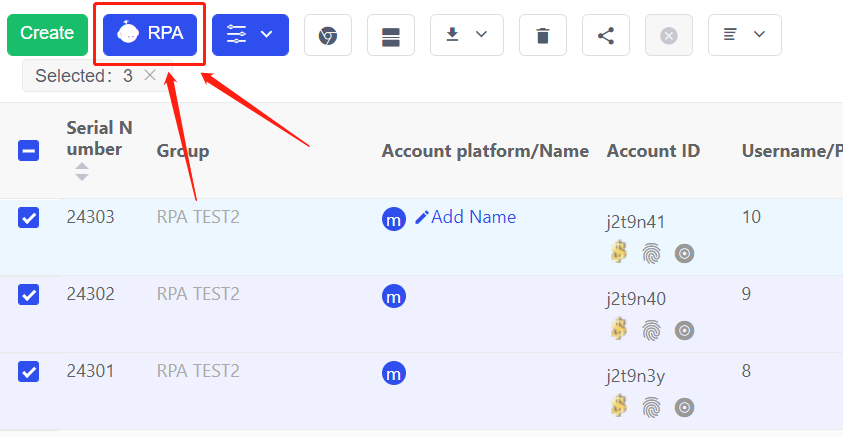Click the platform m icon for 24302

(x=394, y=296)
